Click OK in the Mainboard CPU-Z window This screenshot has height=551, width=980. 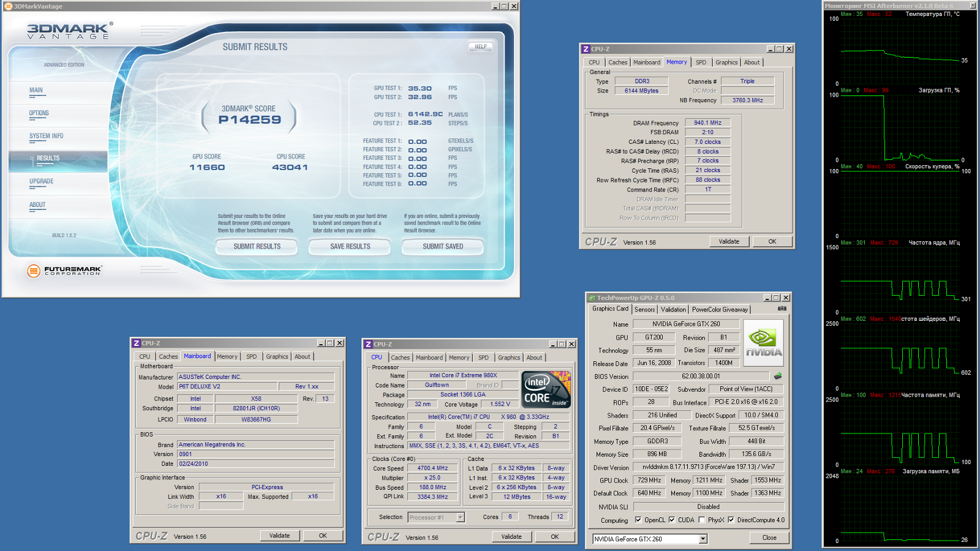click(323, 536)
